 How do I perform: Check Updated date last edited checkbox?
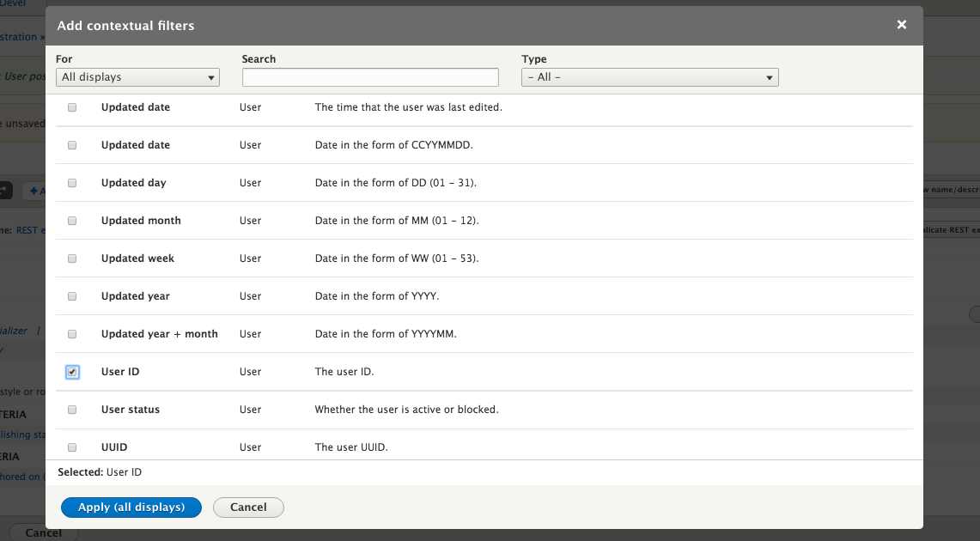(72, 107)
